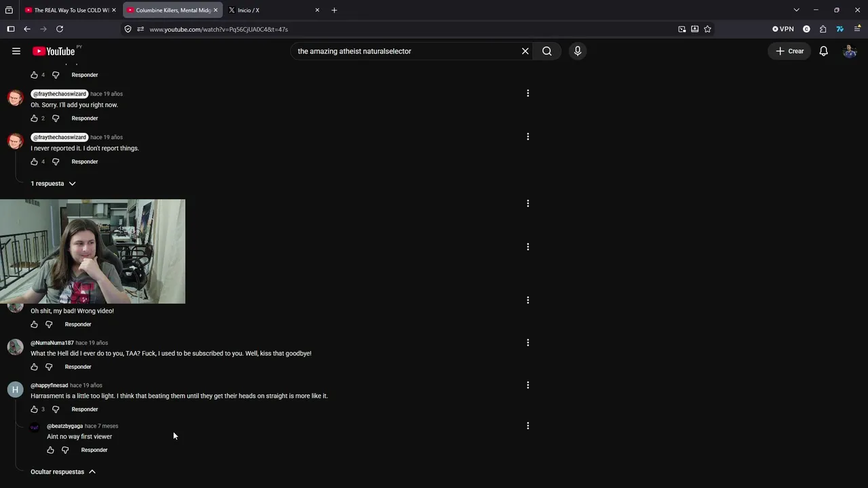The image size is (868, 488).
Task: Click the magnifier search button
Action: coord(547,51)
